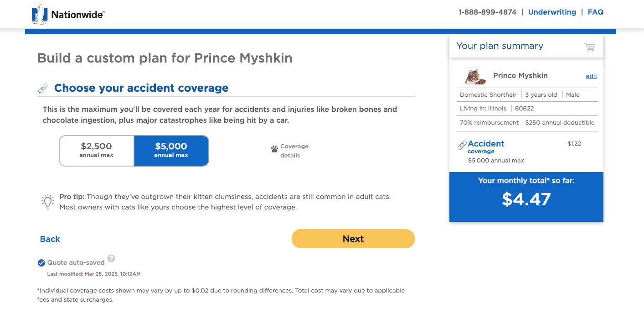Viewport: 644px width, 319px height.
Task: Click the Accident coverage item in summary
Action: (x=486, y=144)
